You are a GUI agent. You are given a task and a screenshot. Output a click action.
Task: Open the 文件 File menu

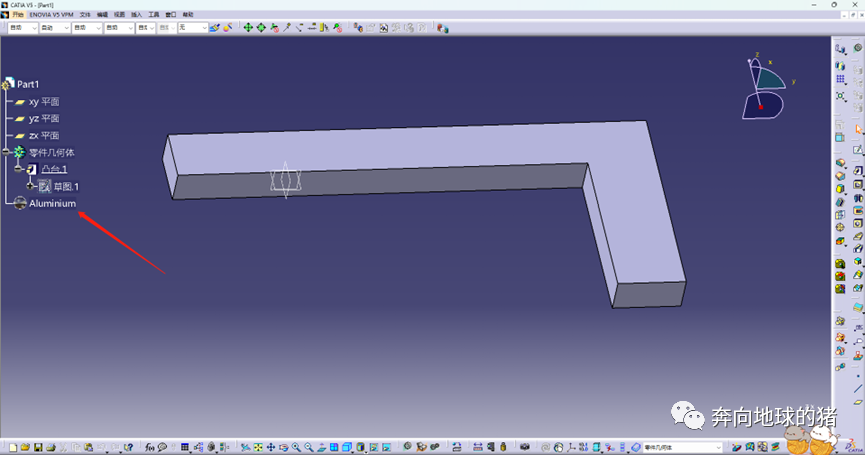[x=85, y=15]
